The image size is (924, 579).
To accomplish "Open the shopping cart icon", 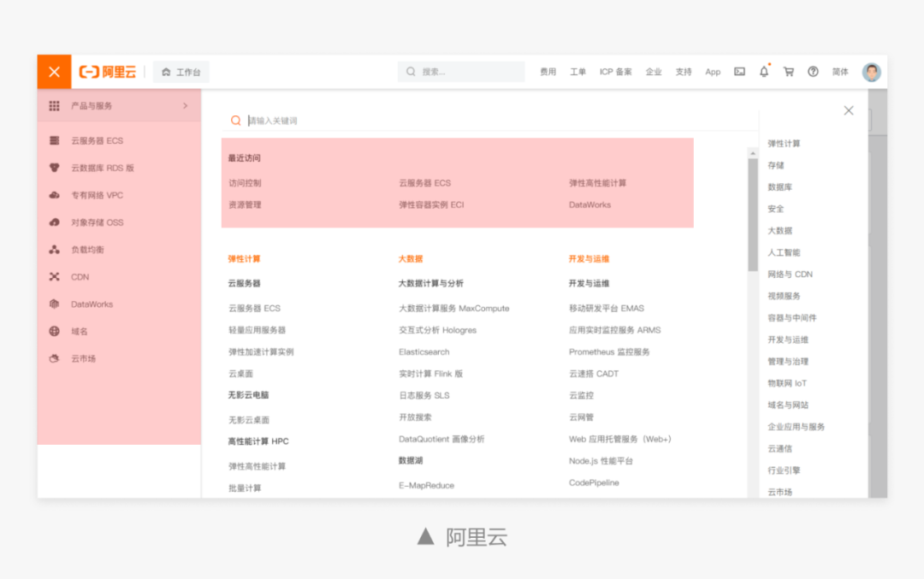I will coord(789,72).
